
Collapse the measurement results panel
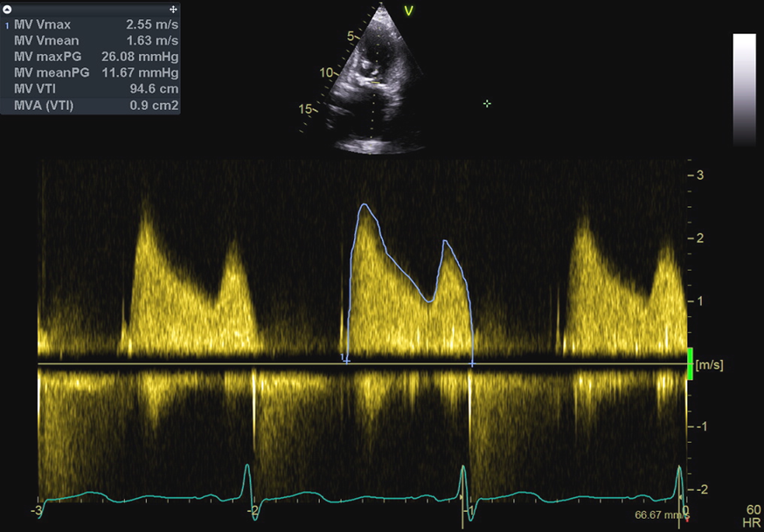click(8, 9)
